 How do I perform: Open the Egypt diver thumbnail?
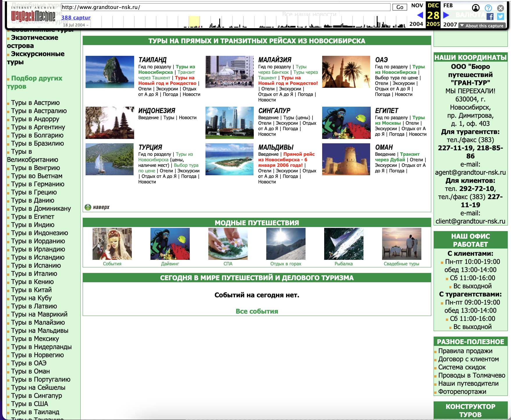346,123
